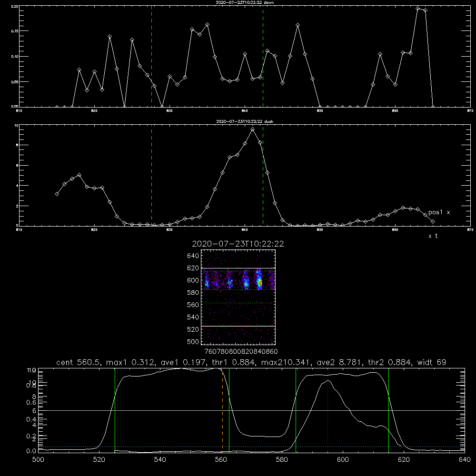This screenshot has width=476, height=476.
Task: Click the dawn plot peak diamond near 835
Action: (208, 24)
